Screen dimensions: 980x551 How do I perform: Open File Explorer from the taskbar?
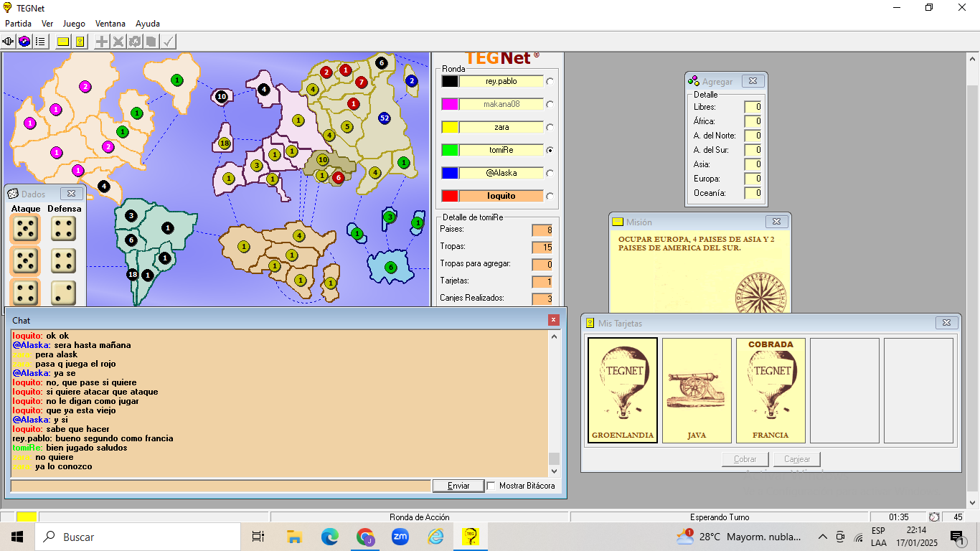(294, 536)
